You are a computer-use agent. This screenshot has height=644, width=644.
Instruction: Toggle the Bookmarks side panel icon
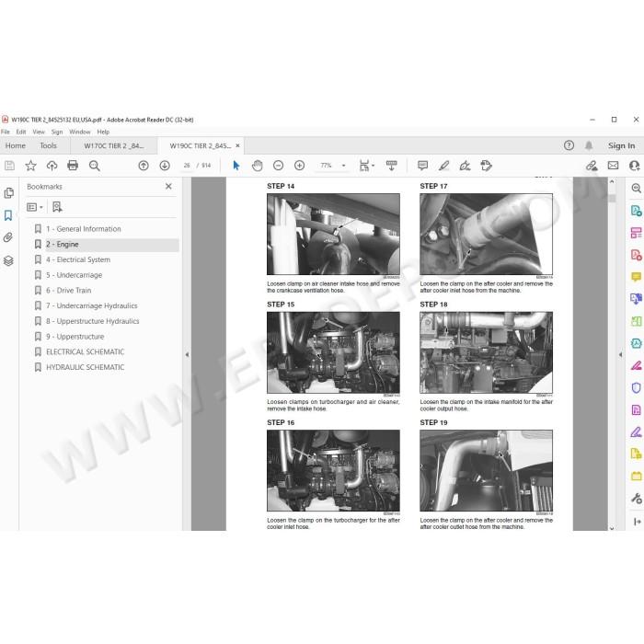[x=8, y=215]
